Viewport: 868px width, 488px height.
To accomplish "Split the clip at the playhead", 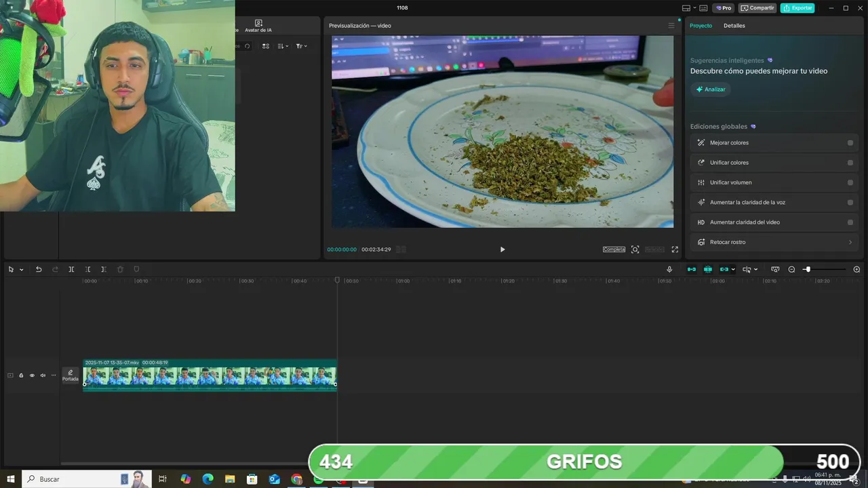I will [x=71, y=269].
